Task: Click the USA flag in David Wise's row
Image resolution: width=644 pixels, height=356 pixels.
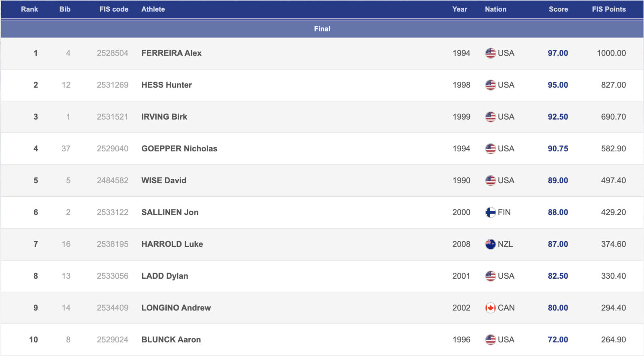Action: tap(490, 180)
